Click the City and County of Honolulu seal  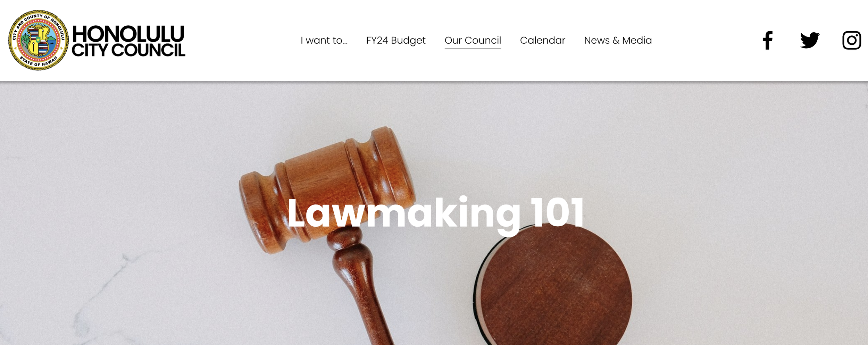tap(39, 40)
